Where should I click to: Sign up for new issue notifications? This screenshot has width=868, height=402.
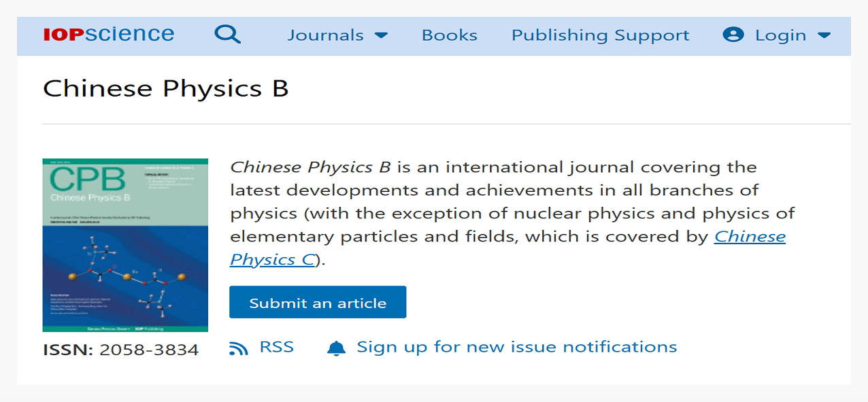(x=516, y=347)
